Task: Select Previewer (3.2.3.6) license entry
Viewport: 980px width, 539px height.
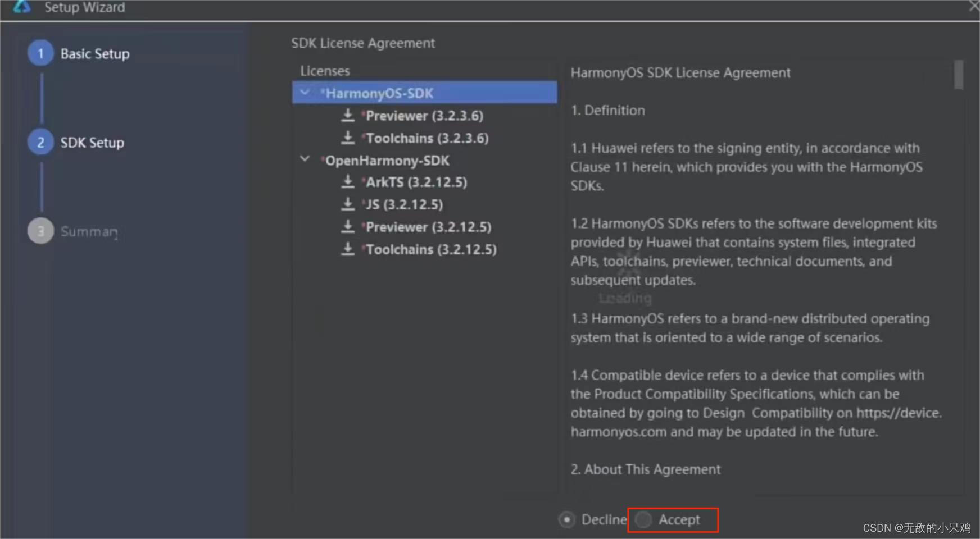Action: pos(424,116)
